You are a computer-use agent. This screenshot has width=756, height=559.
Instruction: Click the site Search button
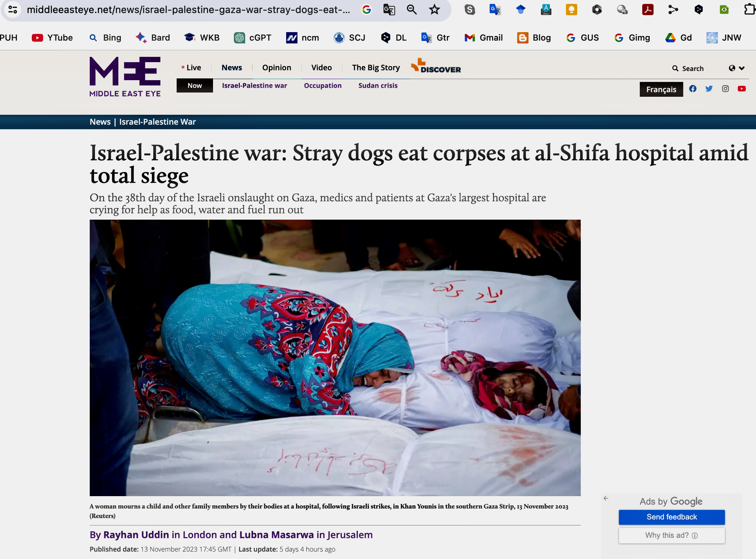point(688,69)
